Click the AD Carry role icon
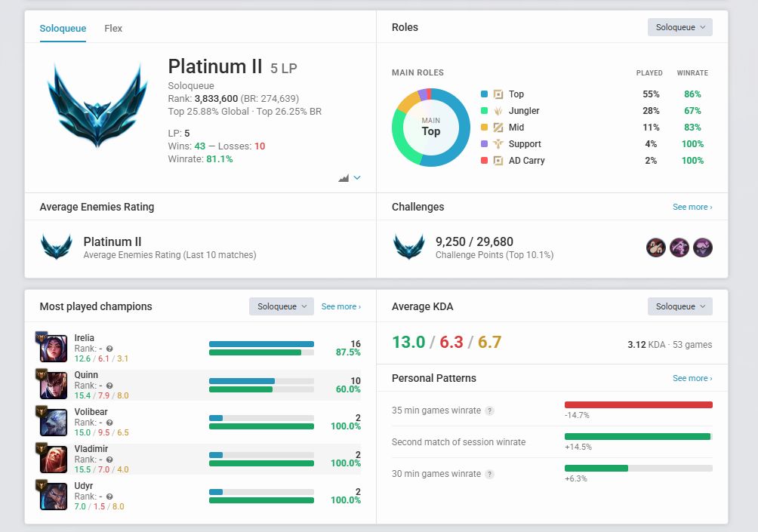758x532 pixels. (498, 161)
